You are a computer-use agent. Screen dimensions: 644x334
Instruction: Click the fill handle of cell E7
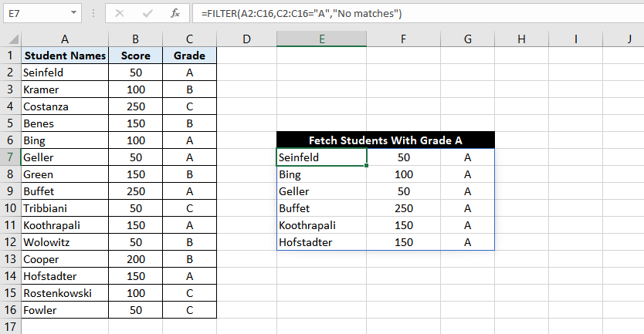[366, 165]
